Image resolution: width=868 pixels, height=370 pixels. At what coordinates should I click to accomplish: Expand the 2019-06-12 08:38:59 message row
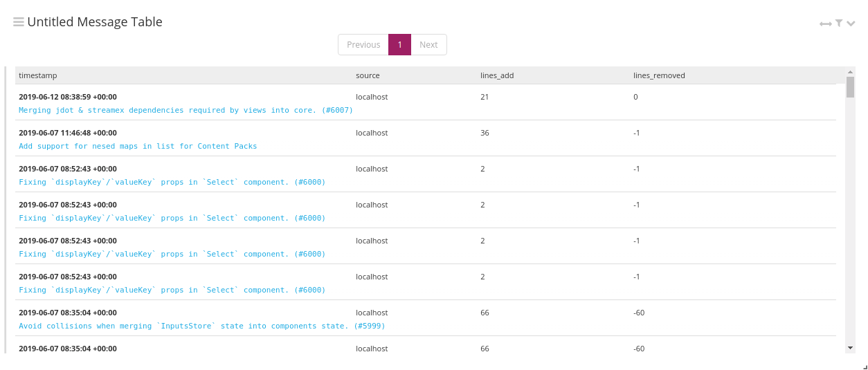pyautogui.click(x=68, y=97)
